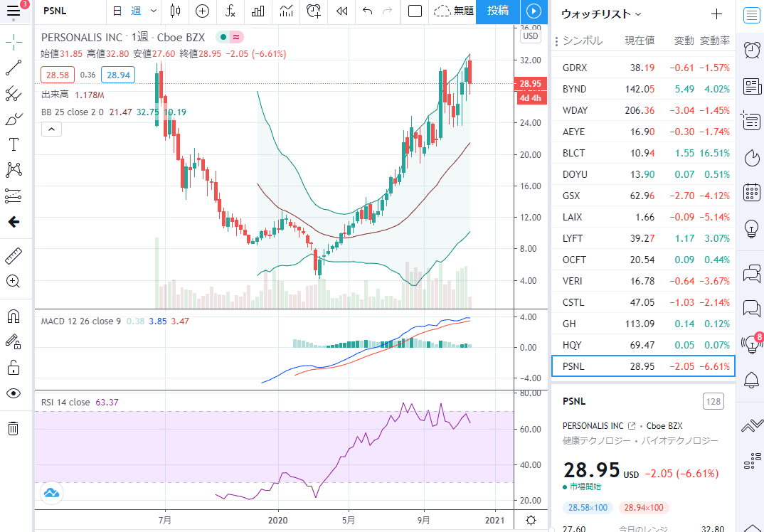Toggle stay in drawing mode pencil-lock
Viewport: 764px width, 532px height.
click(14, 342)
